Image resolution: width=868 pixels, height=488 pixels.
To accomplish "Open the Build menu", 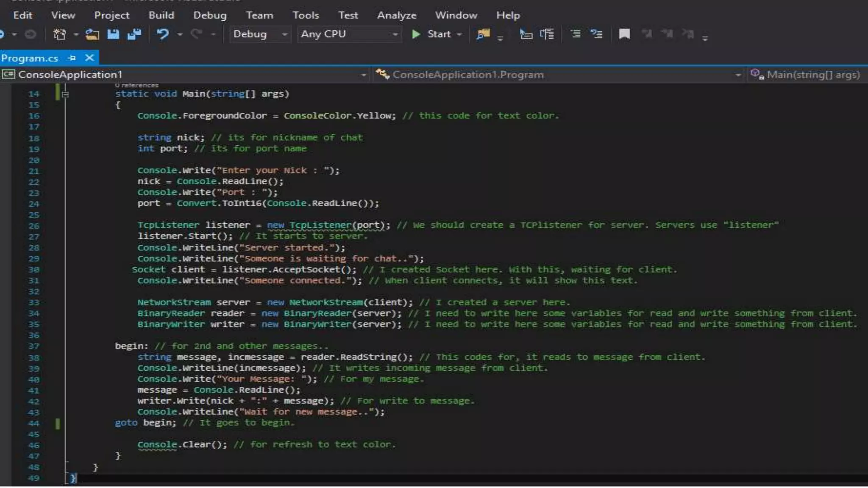I will (x=161, y=15).
